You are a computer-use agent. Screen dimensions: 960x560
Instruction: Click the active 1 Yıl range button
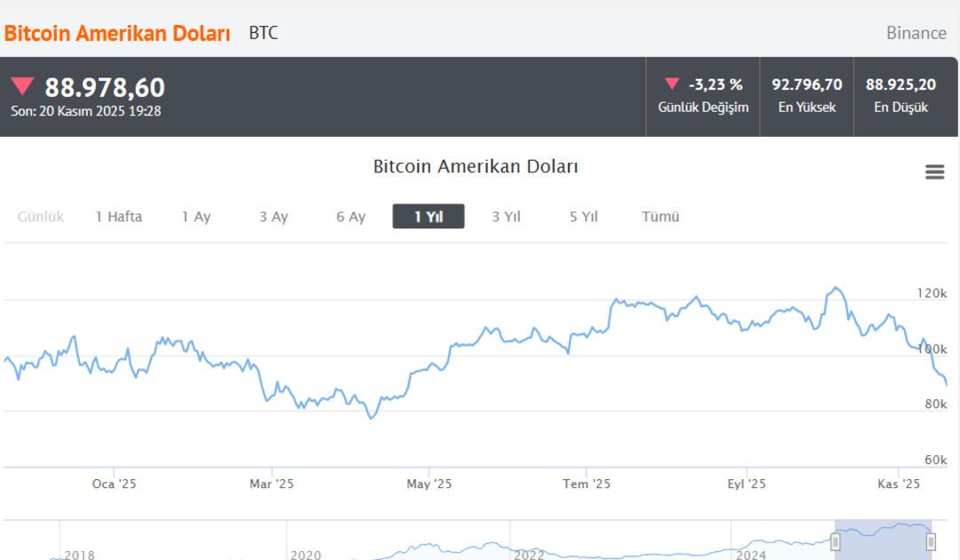428,215
